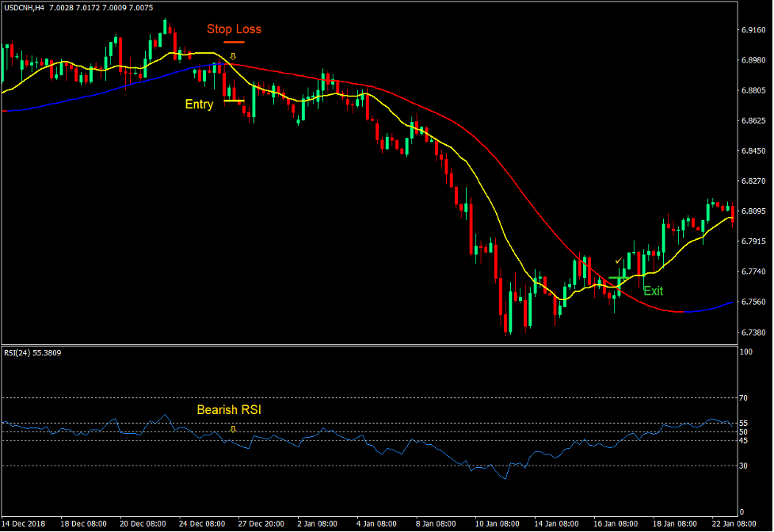This screenshot has height=532, width=774.
Task: Click the Bearish RSI text label
Action: coord(228,410)
